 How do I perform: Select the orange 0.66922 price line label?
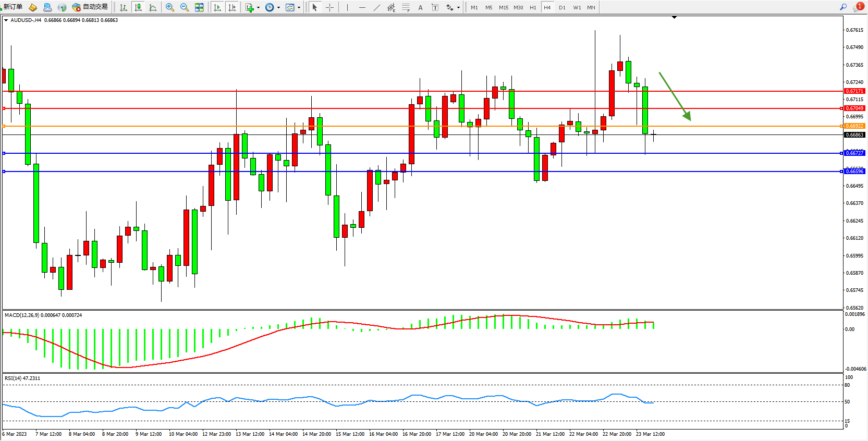[854, 126]
